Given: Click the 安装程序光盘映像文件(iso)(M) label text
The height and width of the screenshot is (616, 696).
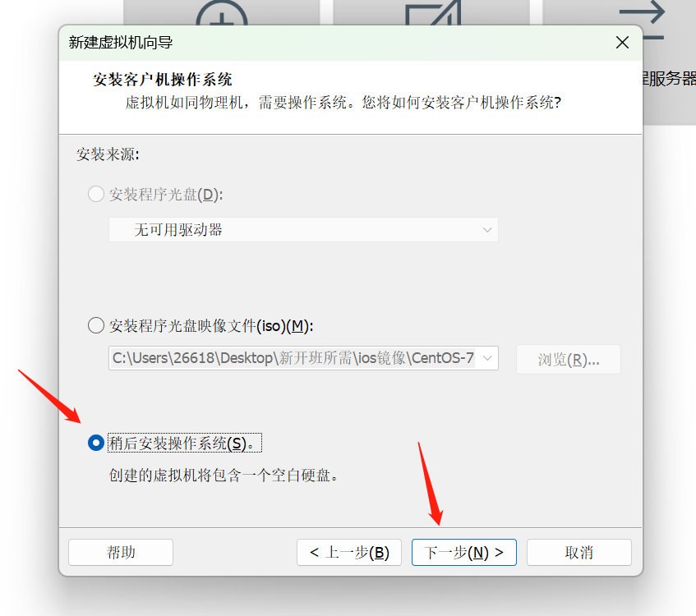Looking at the screenshot, I should [211, 326].
